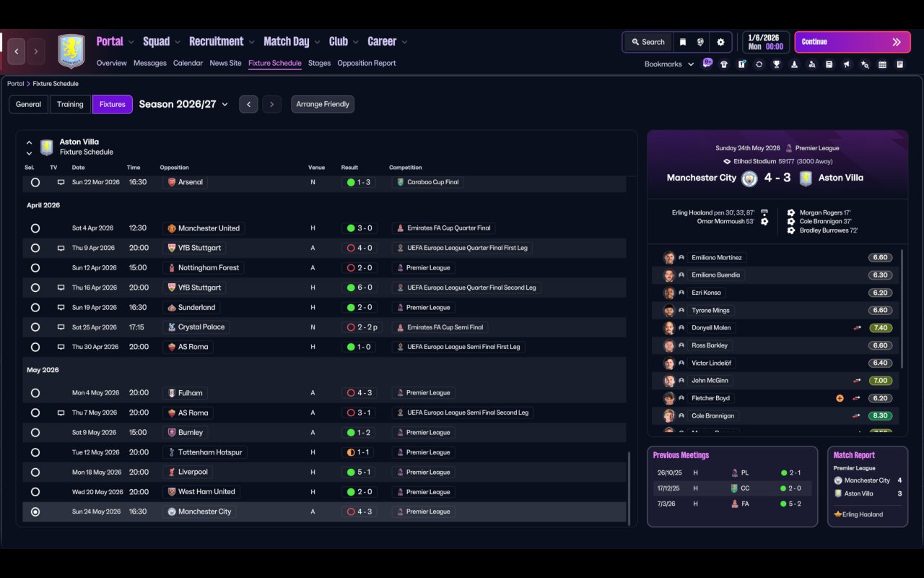Open the calendar grid icon in bookmarks bar

(882, 64)
